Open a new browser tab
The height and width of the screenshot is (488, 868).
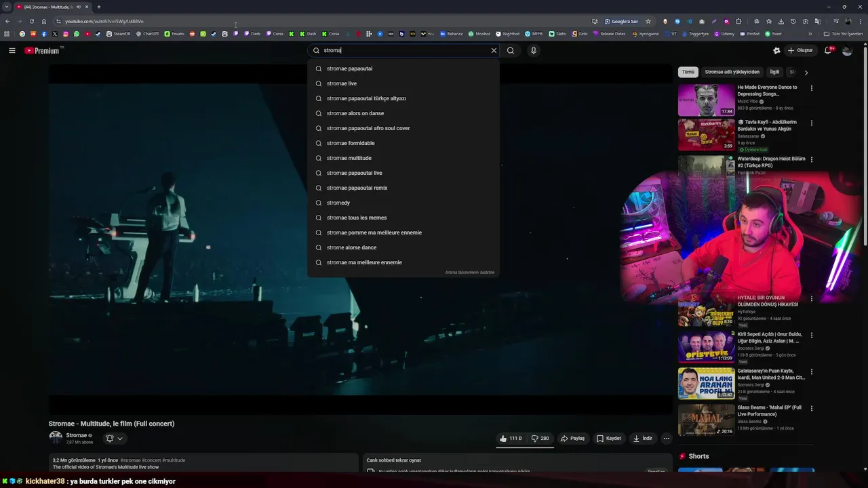pos(98,7)
